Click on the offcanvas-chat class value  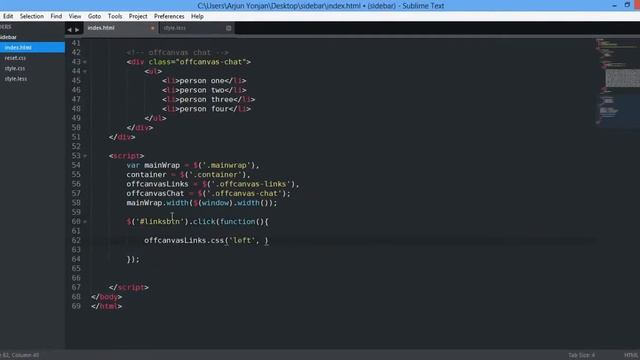[x=211, y=62]
